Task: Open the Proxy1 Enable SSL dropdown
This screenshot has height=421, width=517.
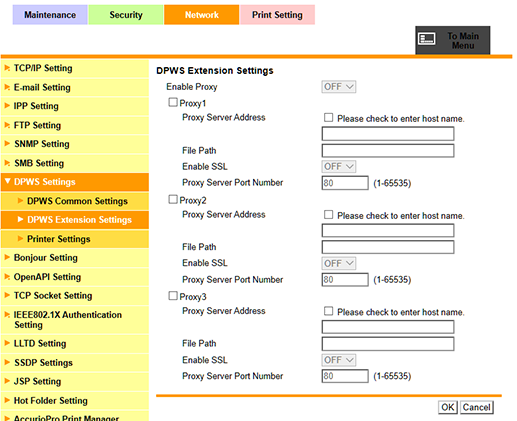Action: (x=339, y=166)
